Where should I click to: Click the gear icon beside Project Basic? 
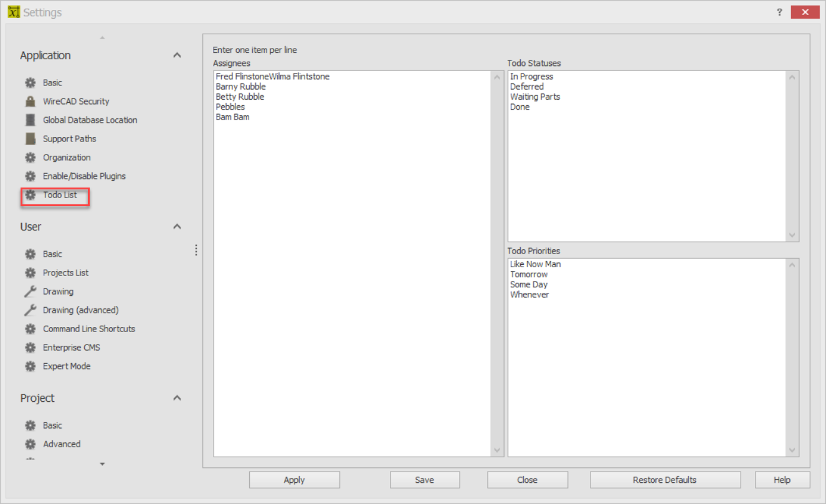coord(30,425)
